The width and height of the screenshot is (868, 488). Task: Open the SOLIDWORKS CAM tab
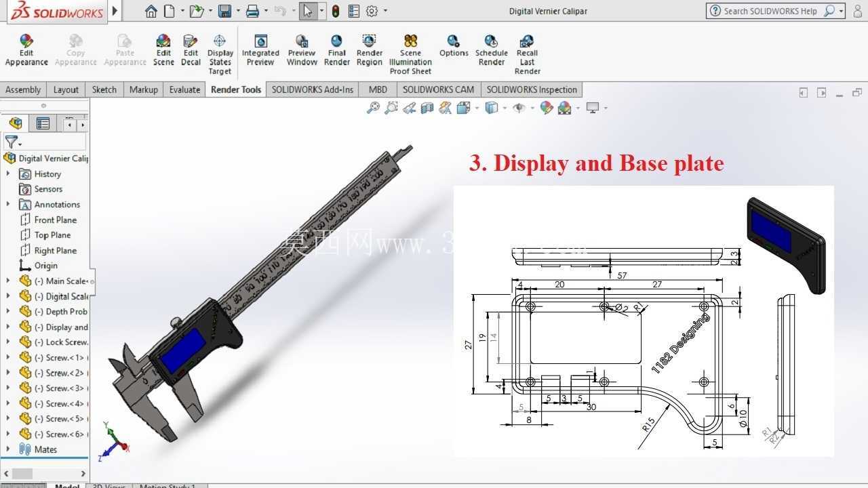pyautogui.click(x=438, y=89)
